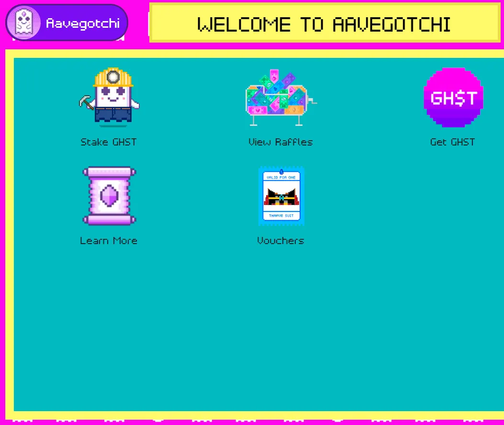Follow the View Raffles text link

(x=280, y=142)
